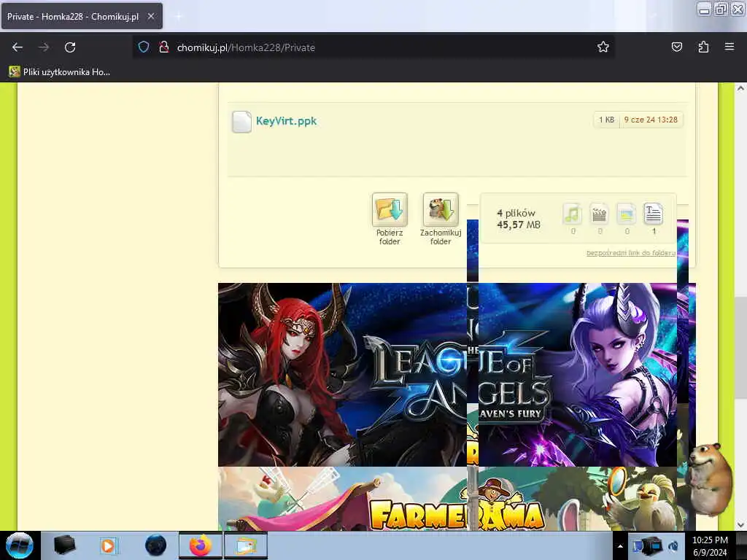Click the page vertical scrollbar thumb
Screen dimensions: 747x560
coord(740,348)
